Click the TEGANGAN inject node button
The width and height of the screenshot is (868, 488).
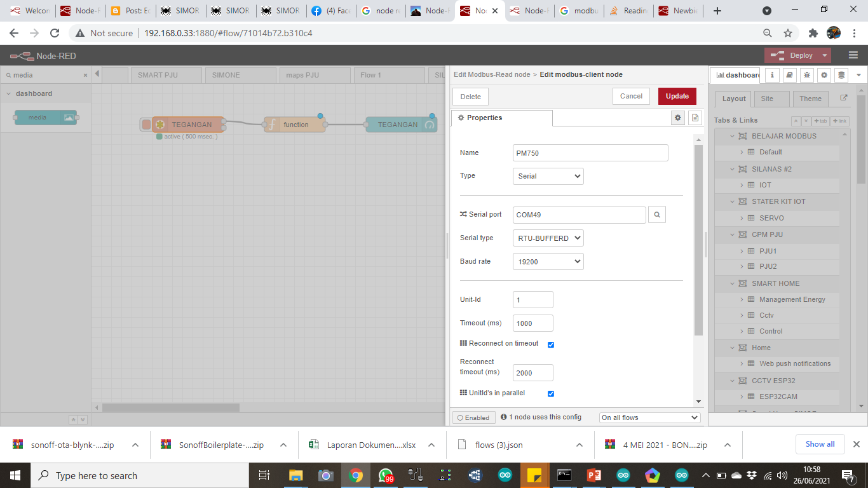pyautogui.click(x=146, y=125)
